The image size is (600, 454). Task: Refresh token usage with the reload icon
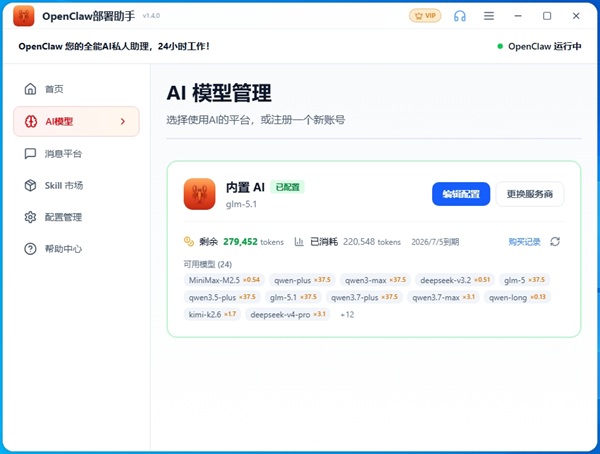point(555,242)
